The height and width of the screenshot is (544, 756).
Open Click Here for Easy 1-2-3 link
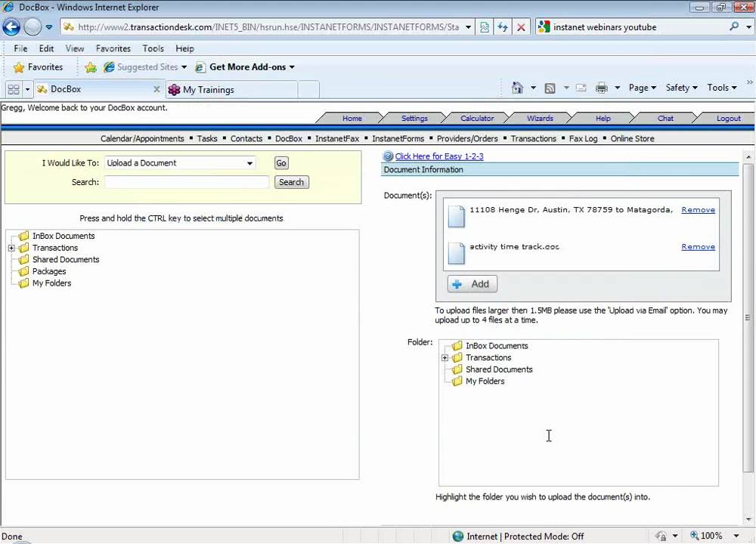439,156
